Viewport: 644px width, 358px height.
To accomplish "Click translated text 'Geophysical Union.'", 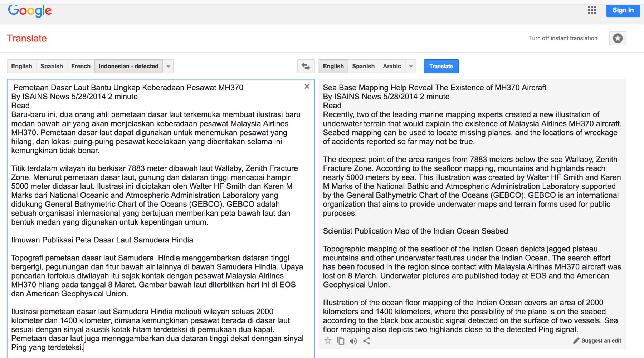I will tap(356, 285).
